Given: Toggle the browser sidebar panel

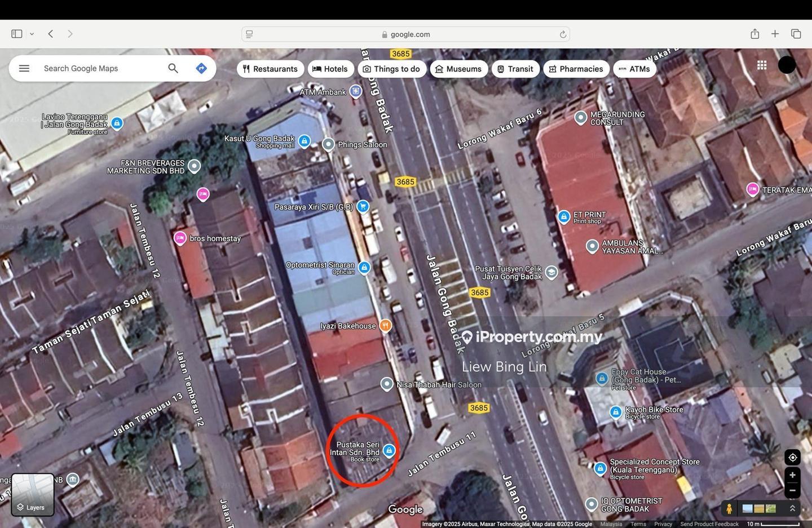Looking at the screenshot, I should pos(17,34).
